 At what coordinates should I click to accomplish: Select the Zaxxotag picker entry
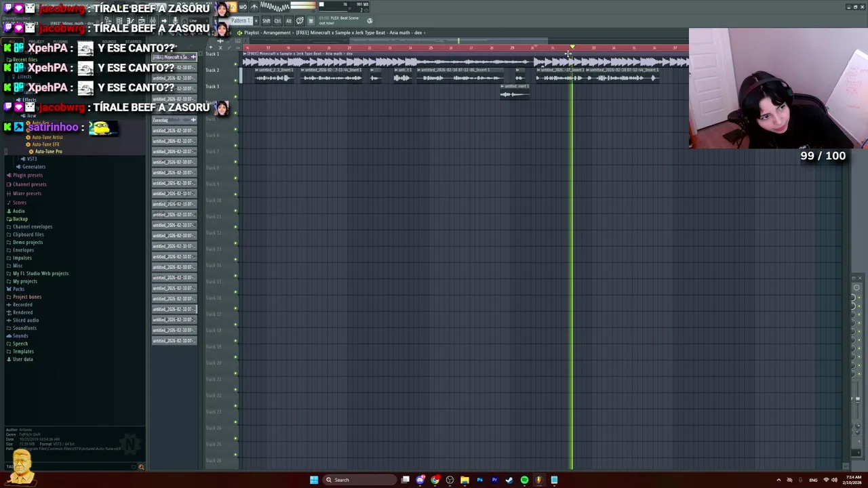(174, 120)
